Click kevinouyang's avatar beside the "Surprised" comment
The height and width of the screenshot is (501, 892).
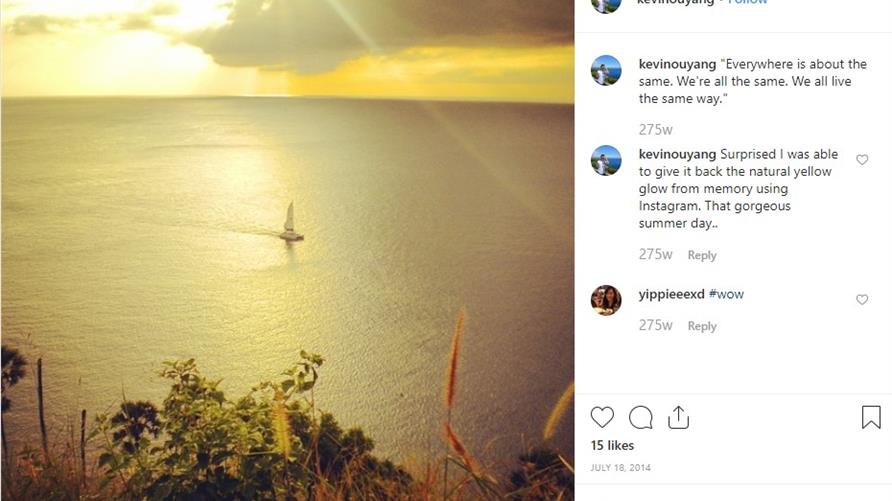[606, 161]
